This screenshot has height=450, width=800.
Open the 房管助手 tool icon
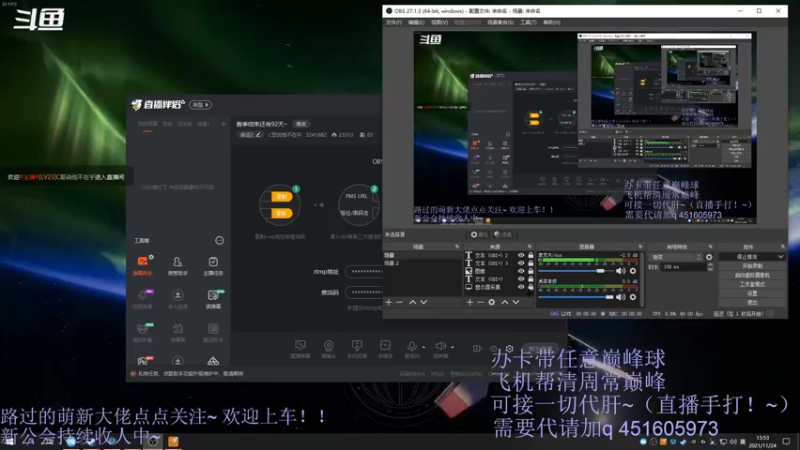click(178, 265)
